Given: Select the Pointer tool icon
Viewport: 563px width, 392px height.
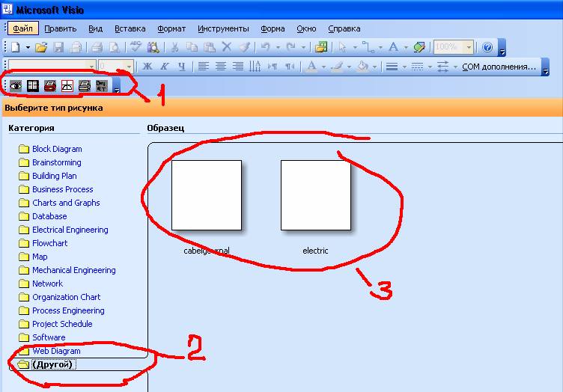Looking at the screenshot, I should 343,47.
